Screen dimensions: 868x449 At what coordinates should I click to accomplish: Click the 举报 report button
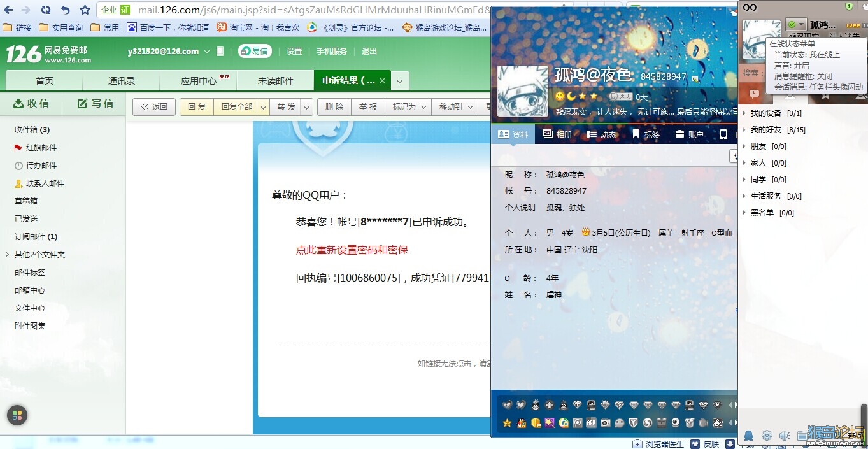pos(368,107)
